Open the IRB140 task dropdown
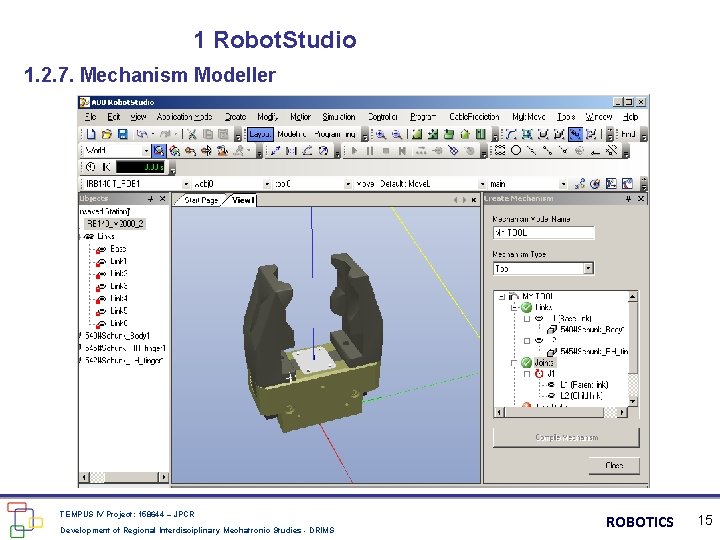720x540 pixels. (186, 184)
